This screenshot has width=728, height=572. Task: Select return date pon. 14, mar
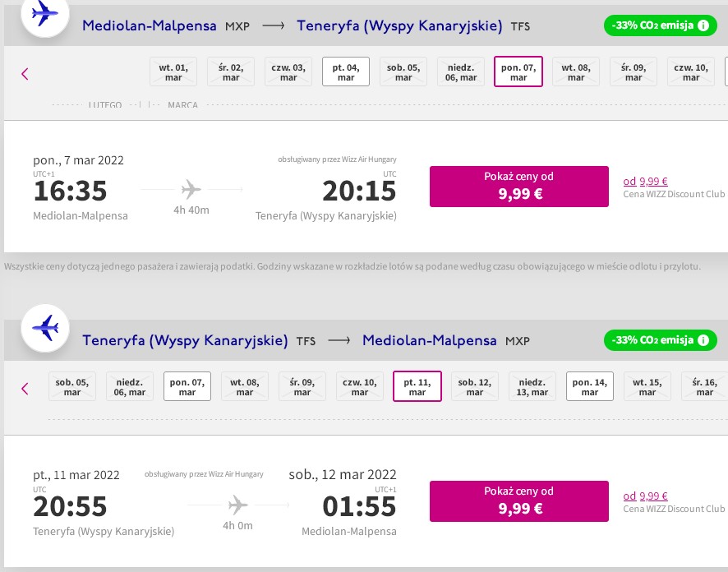click(590, 386)
